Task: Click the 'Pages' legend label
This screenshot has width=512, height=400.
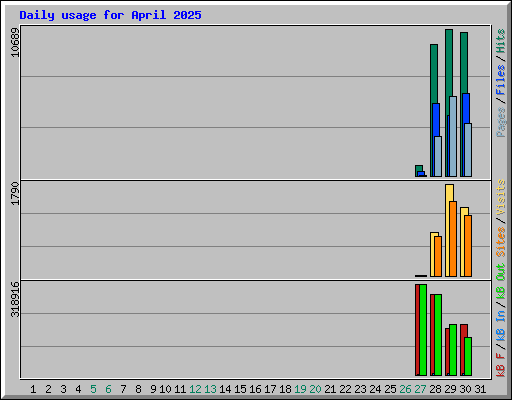Action: click(x=501, y=122)
